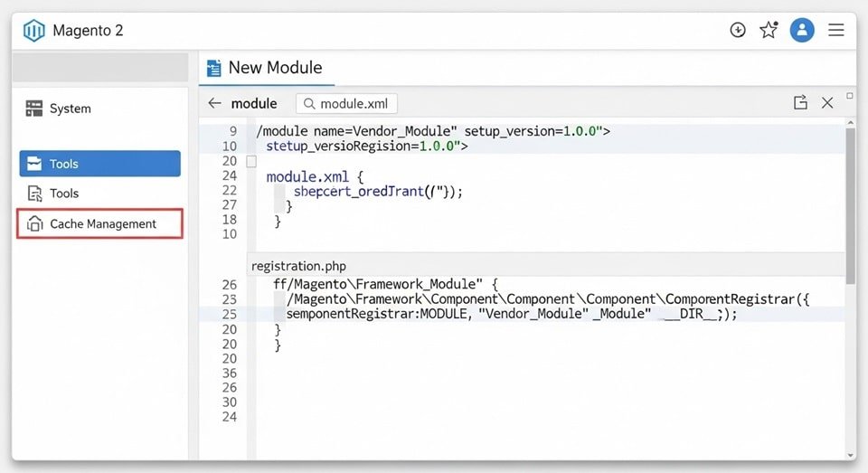Image resolution: width=868 pixels, height=473 pixels.
Task: Click the vertical scrollbar thumb
Action: point(850,206)
